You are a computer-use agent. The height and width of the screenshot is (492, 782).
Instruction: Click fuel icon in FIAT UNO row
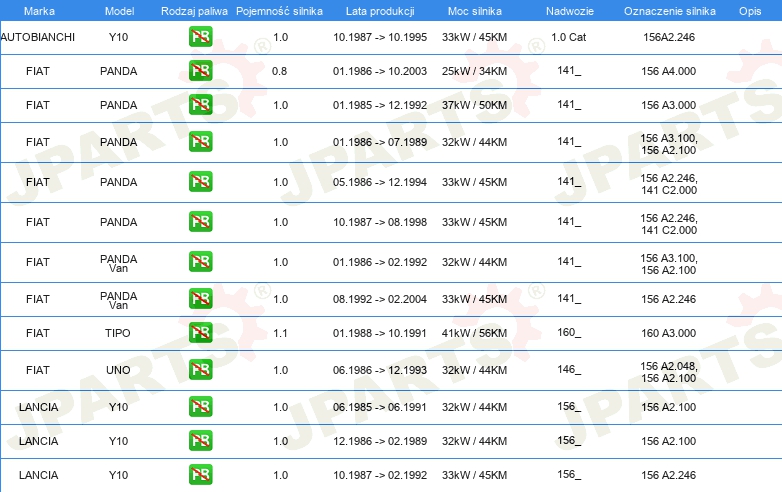coord(200,369)
